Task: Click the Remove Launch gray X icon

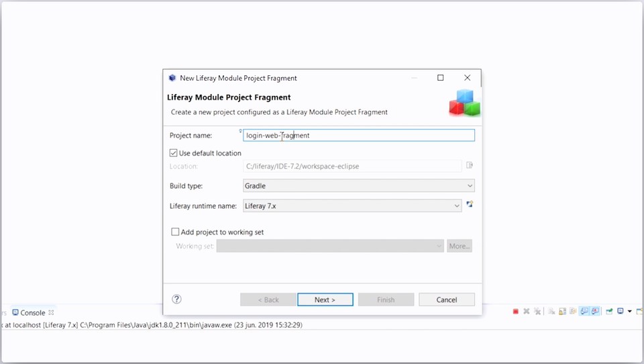Action: (x=527, y=312)
